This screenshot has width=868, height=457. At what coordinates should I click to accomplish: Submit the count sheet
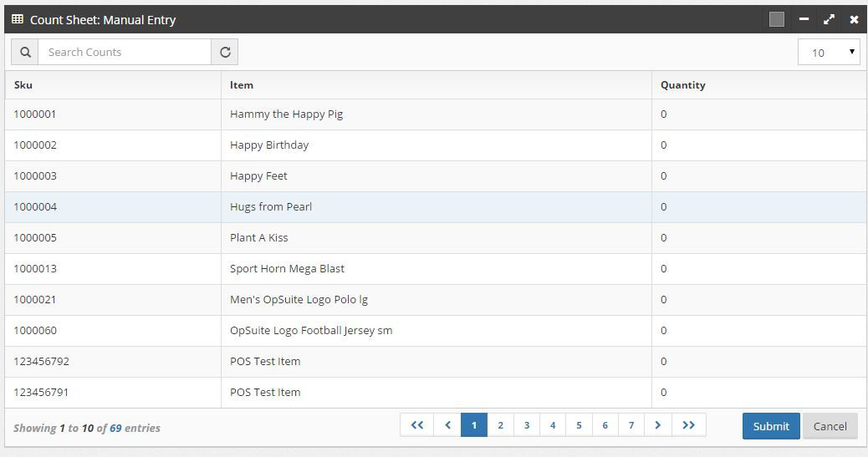tap(771, 426)
